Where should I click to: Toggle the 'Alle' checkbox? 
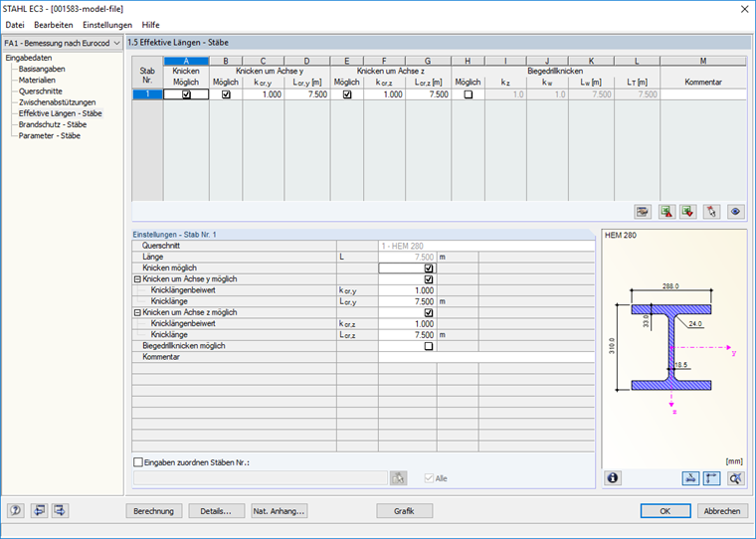coord(429,478)
